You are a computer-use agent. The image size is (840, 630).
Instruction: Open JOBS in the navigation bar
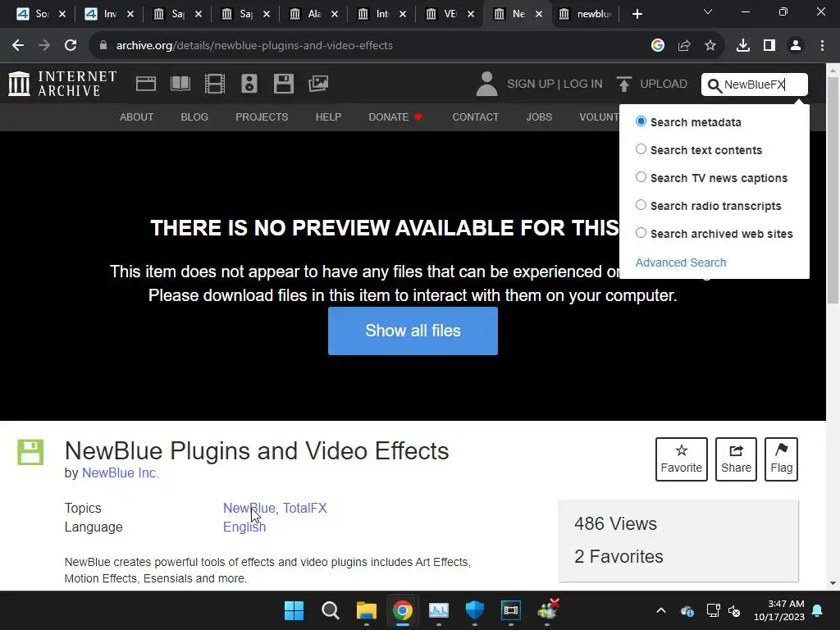539,116
